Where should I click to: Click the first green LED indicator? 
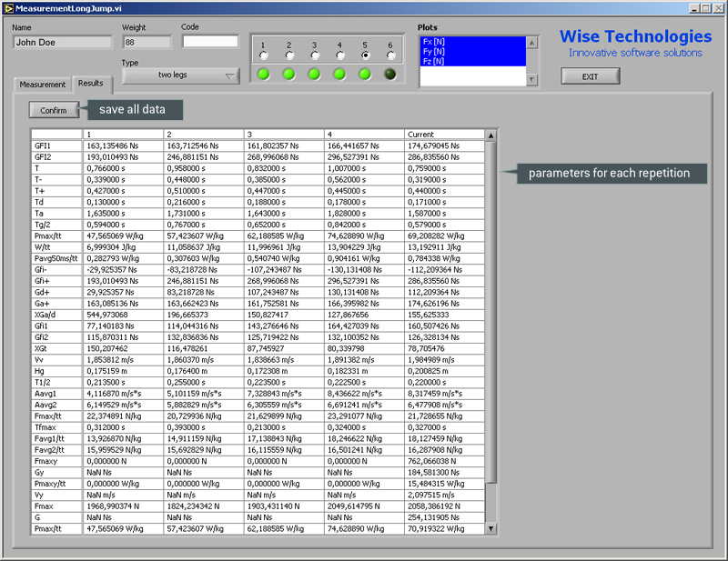(x=264, y=75)
